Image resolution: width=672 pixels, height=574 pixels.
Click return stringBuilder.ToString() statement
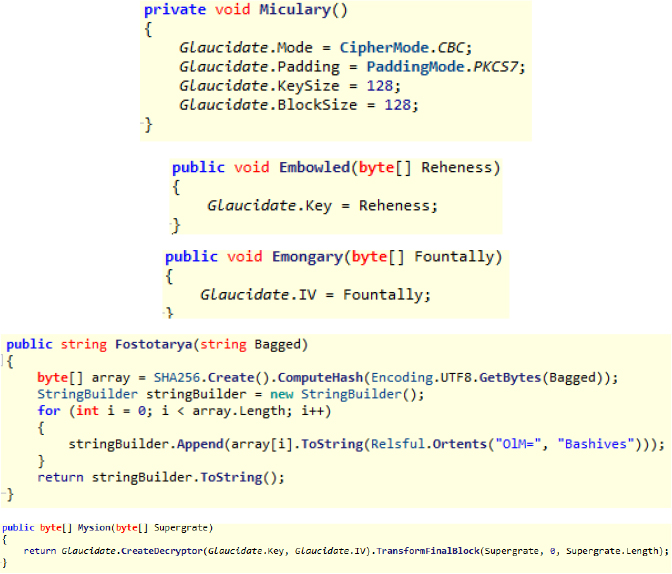tap(160, 478)
